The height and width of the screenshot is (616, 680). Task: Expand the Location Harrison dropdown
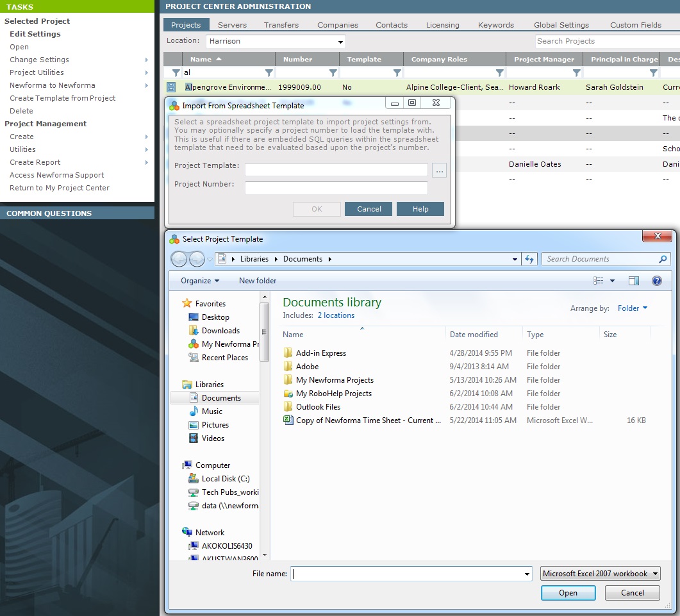tap(340, 42)
